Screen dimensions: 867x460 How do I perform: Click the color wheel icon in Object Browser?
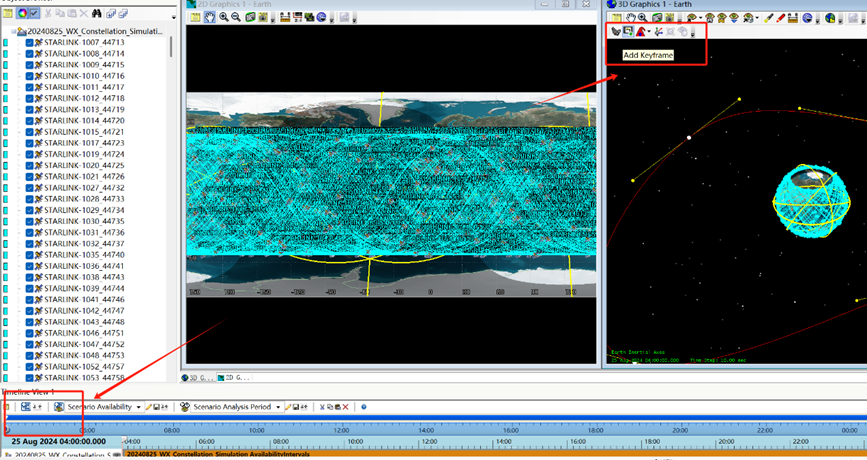point(22,13)
